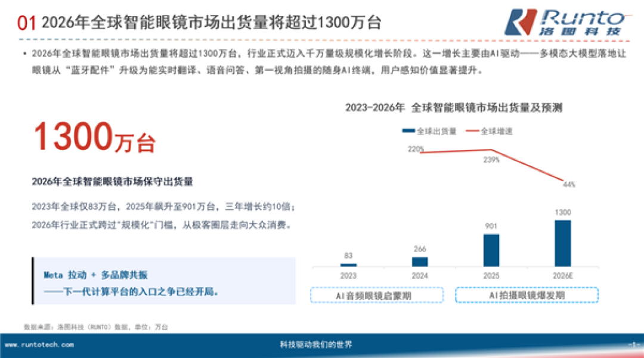The width and height of the screenshot is (644, 358).
Task: Click the bullet paragraph starting '2026年全球智能眼镜市场出货量将超过1300万台，行业正式迈入'
Action: click(329, 61)
